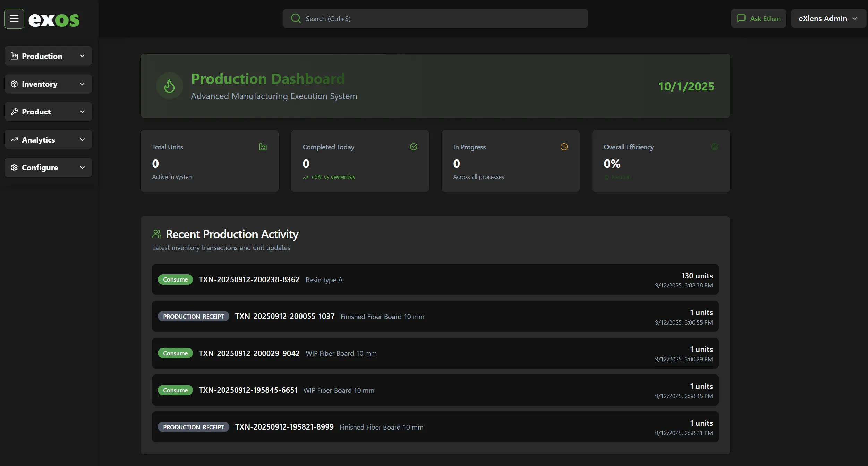Click the Product wrench icon in sidebar
Viewport: 868px width, 466px height.
(14, 112)
